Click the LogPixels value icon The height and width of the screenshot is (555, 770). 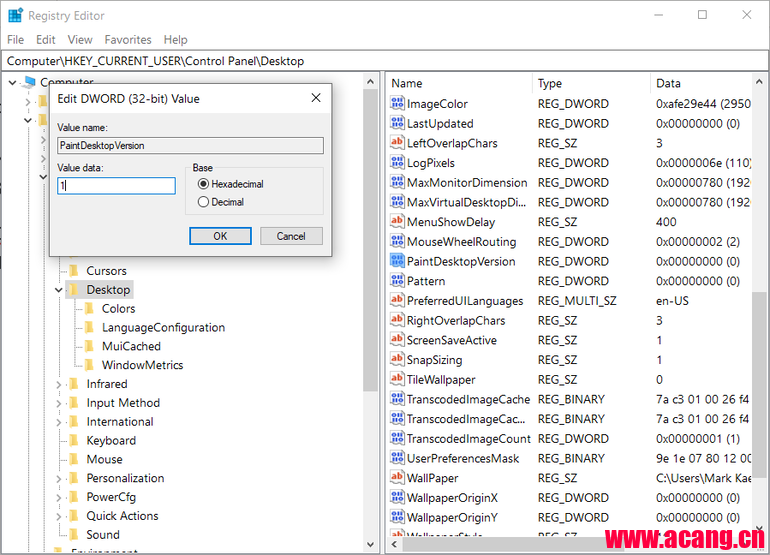397,163
